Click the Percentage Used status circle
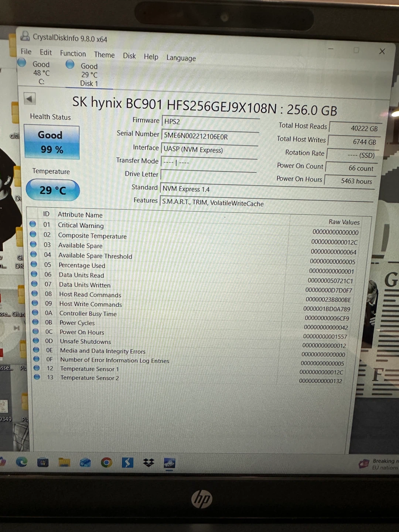The image size is (399, 532). [34, 264]
